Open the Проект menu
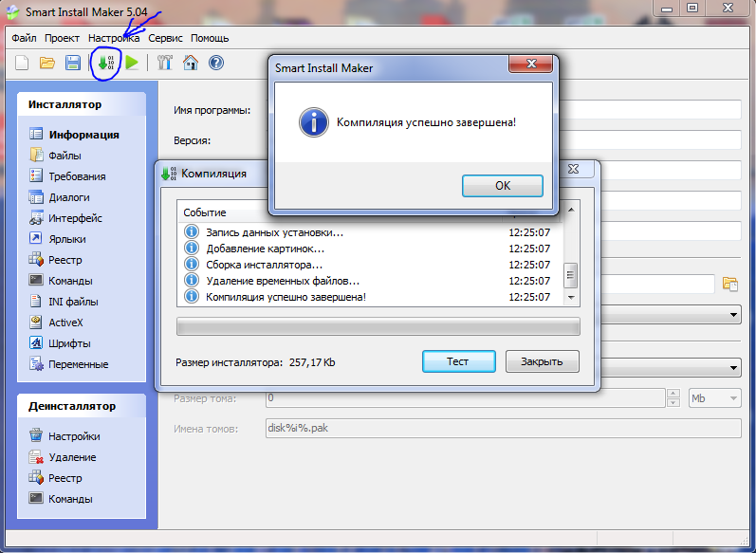This screenshot has height=553, width=756. point(62,38)
